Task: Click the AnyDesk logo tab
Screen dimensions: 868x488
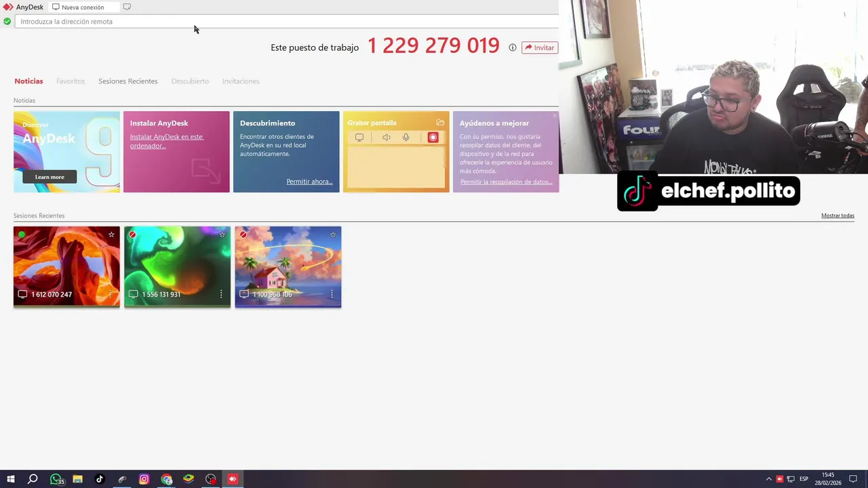Action: coord(24,7)
